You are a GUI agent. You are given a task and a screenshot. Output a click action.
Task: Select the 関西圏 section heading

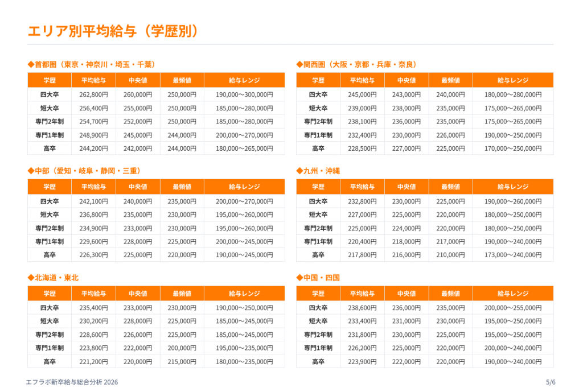(x=356, y=64)
